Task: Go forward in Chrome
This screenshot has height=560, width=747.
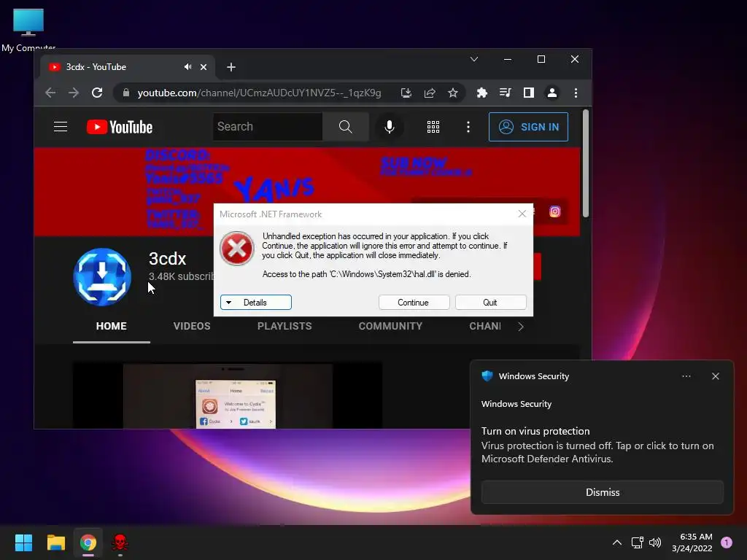Action: [x=74, y=93]
